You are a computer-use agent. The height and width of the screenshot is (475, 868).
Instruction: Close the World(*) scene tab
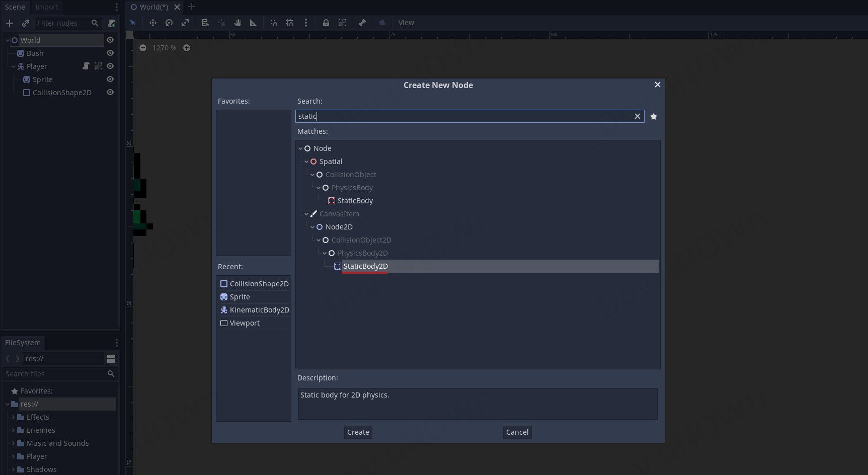tap(177, 7)
